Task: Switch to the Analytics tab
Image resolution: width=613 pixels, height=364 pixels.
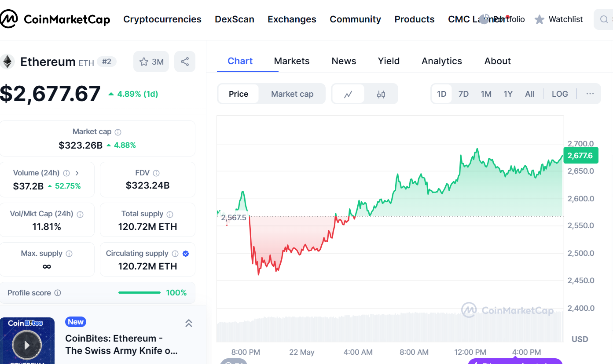Action: 442,61
